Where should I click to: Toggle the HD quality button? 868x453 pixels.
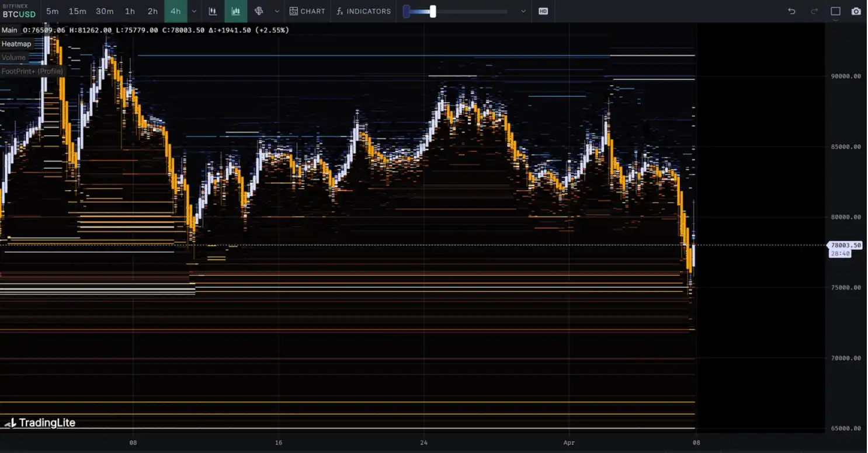point(543,11)
